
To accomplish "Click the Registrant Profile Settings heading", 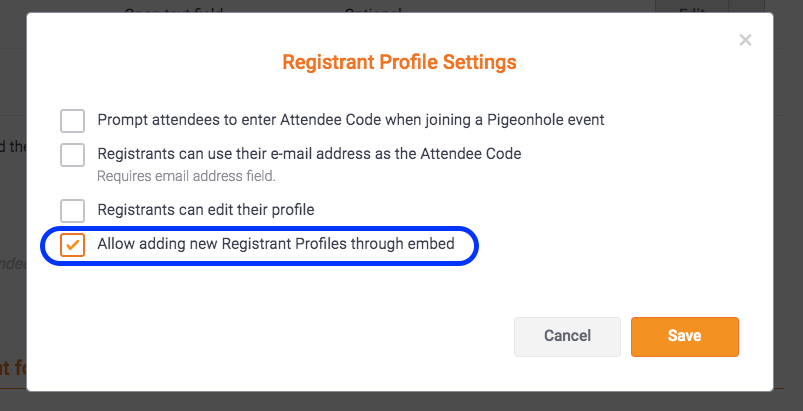I will click(400, 62).
